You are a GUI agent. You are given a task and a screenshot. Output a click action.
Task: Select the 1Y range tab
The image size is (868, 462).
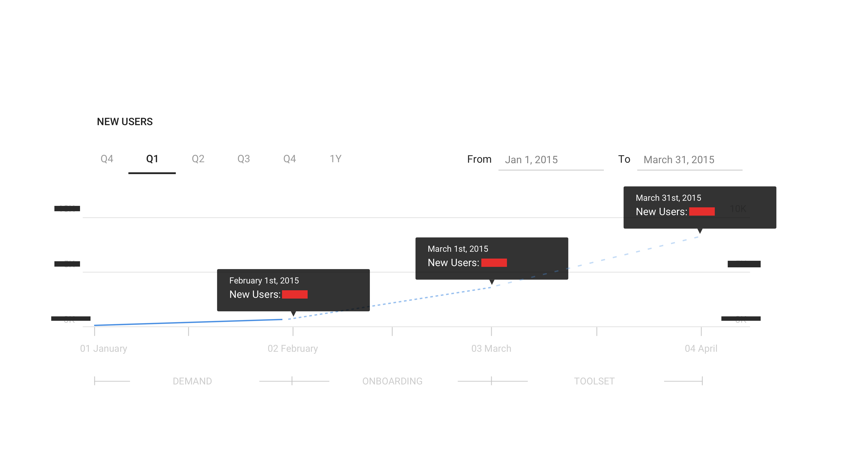[335, 159]
